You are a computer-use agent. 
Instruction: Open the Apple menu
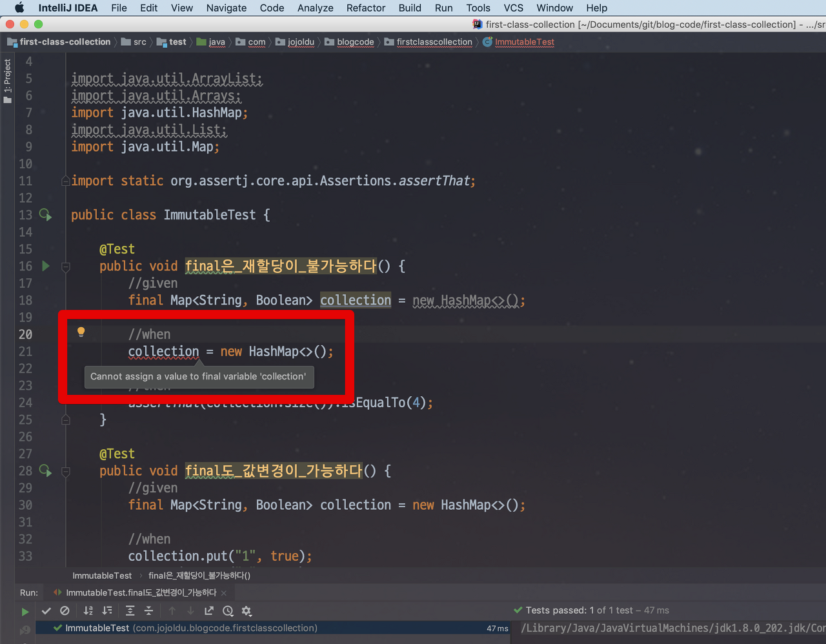coord(19,8)
